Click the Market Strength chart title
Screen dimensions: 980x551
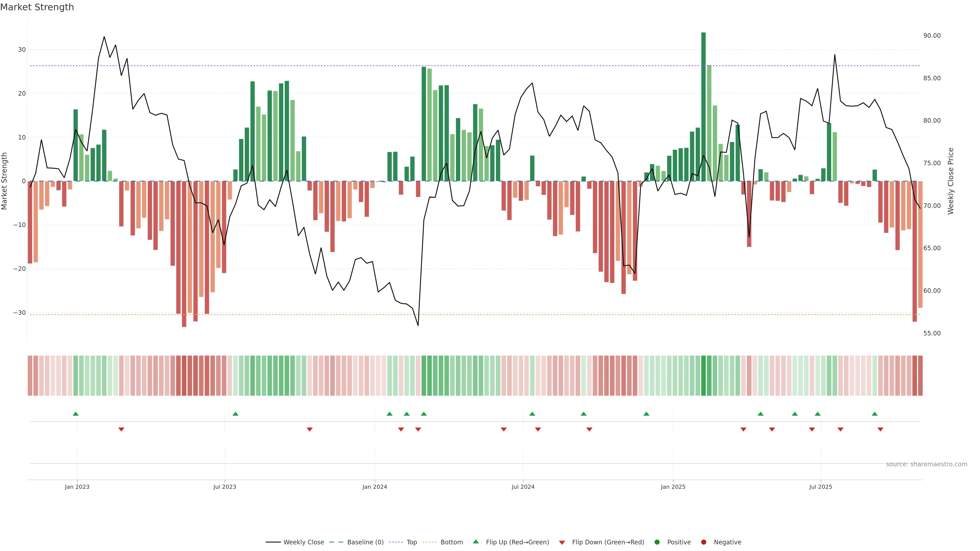pos(37,7)
